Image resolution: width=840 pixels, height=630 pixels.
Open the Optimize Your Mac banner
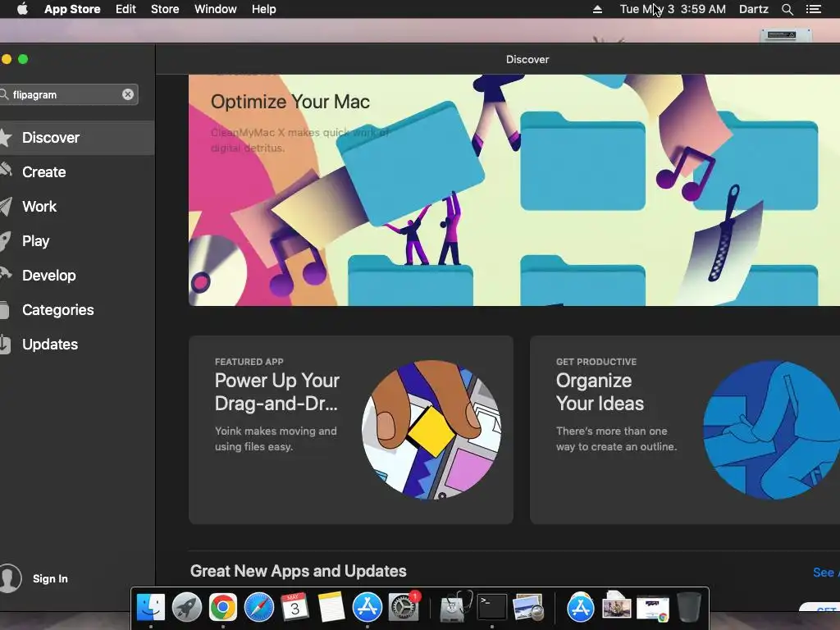514,190
